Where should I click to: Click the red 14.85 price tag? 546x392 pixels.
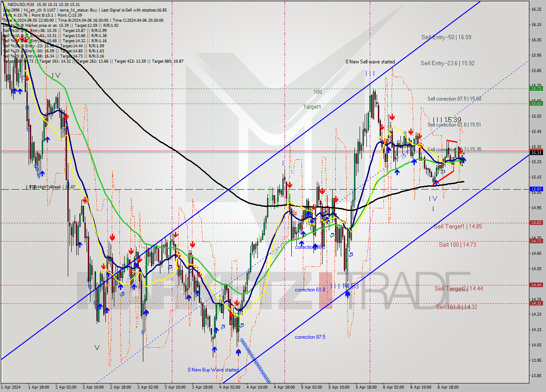coord(536,222)
